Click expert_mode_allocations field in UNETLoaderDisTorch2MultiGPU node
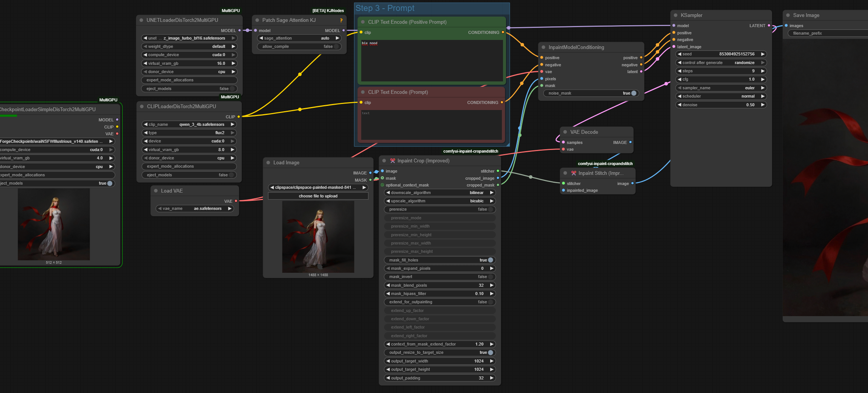The height and width of the screenshot is (393, 868). point(189,80)
